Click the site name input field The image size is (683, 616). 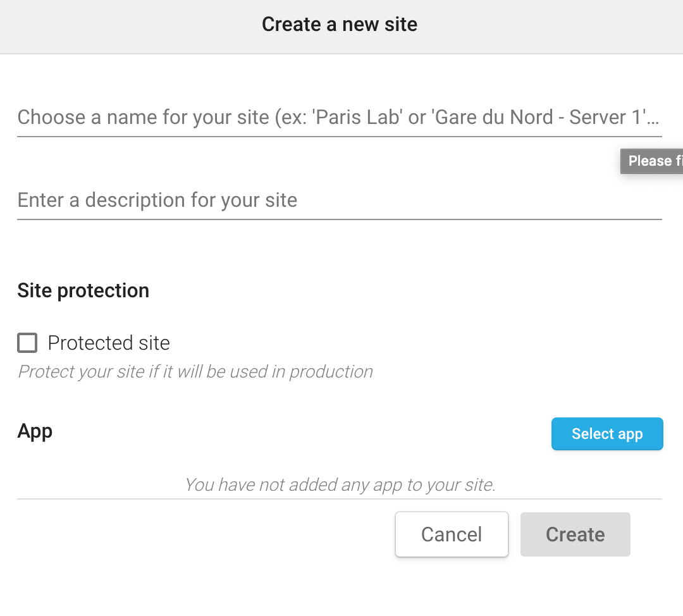coord(338,118)
